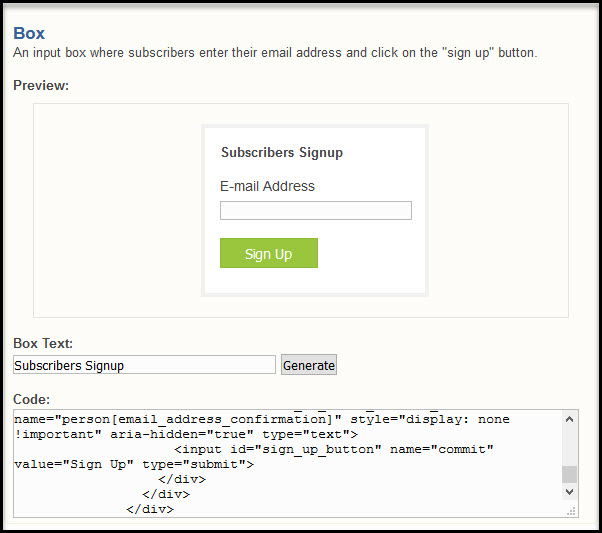Focus the Box Text input field
Viewport: 602px width, 533px height.
point(144,365)
